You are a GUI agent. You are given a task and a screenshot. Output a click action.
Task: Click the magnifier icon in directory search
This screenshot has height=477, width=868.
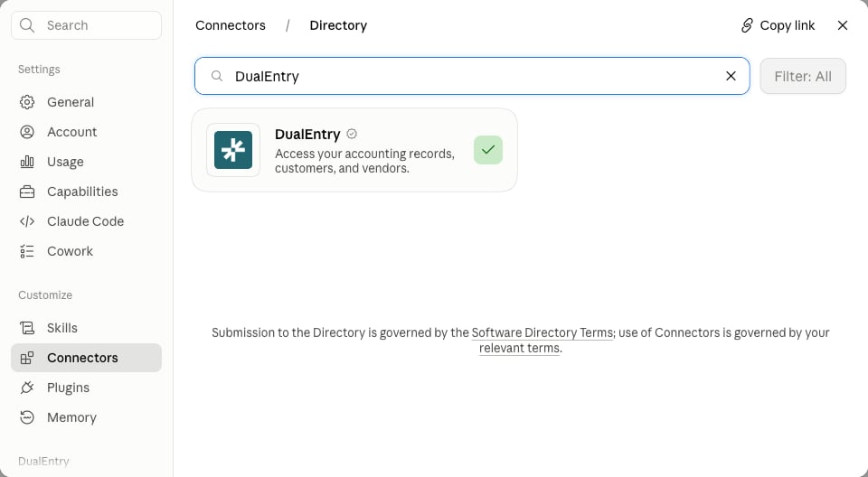(217, 76)
